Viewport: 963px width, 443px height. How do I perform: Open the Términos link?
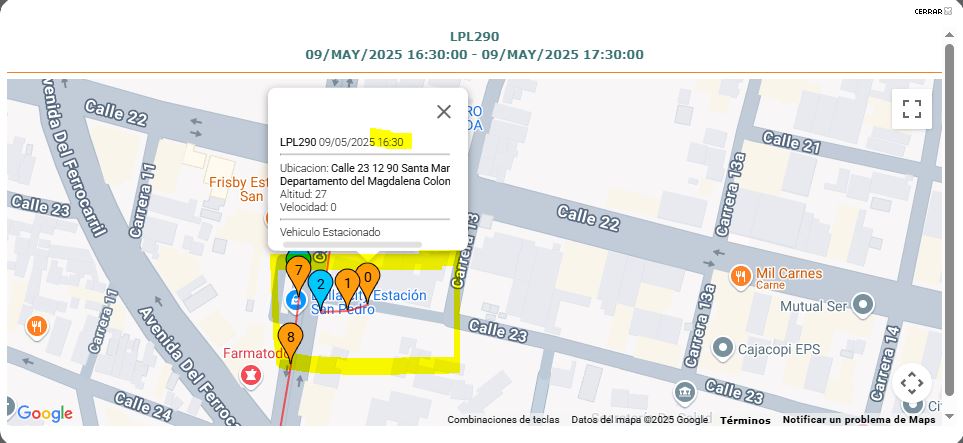745,420
